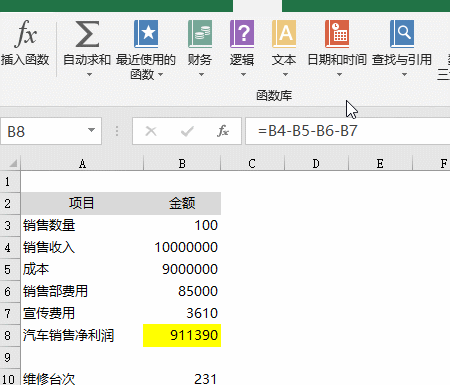Select row 4 header
Screen dimensions: 450x385
10,247
